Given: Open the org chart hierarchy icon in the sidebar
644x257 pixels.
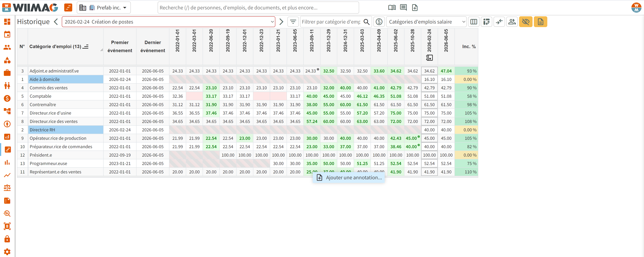Looking at the screenshot, I should coord(7,111).
